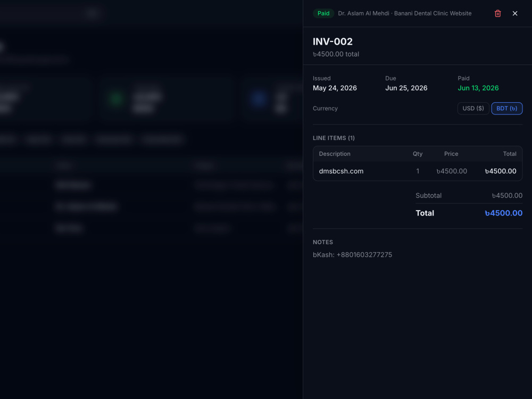The image size is (532, 399).
Task: Switch currency to USD ($)
Action: click(x=473, y=108)
